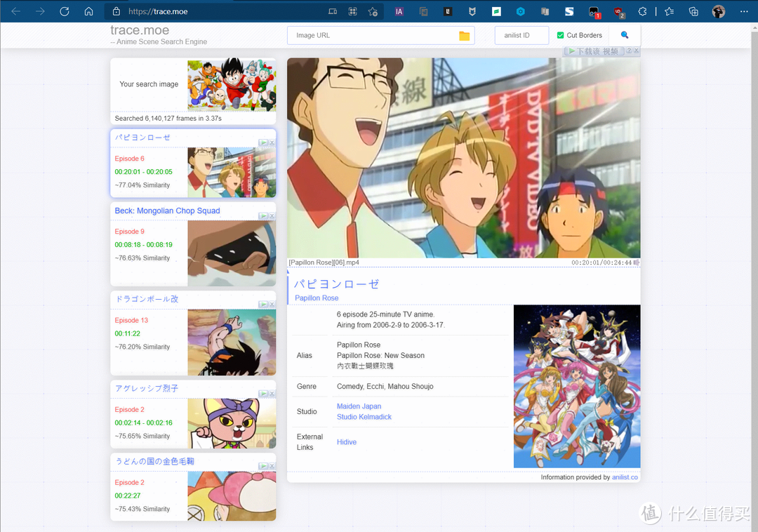Toggle the Cut Borders checkbox
This screenshot has height=532, width=758.
click(x=560, y=35)
